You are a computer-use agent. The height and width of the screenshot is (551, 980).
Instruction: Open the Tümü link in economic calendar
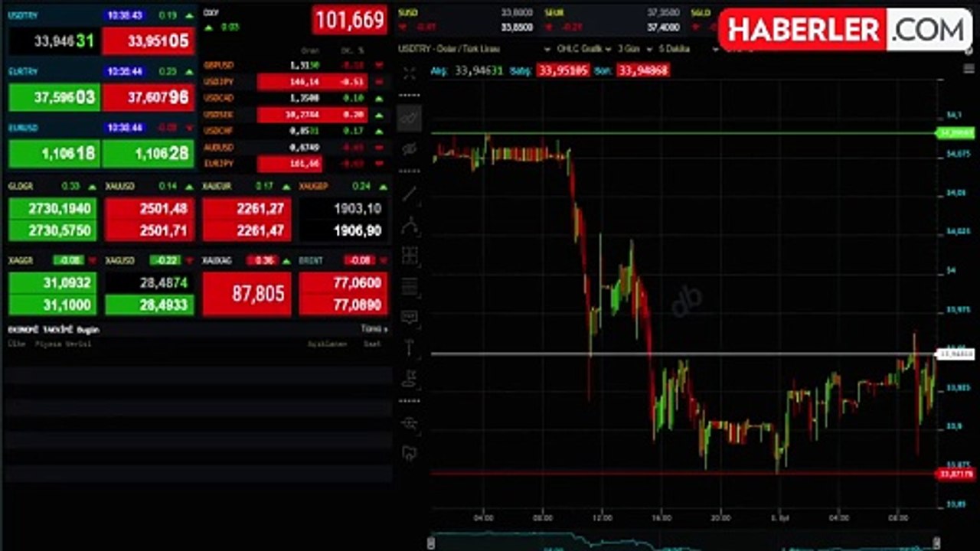[374, 329]
